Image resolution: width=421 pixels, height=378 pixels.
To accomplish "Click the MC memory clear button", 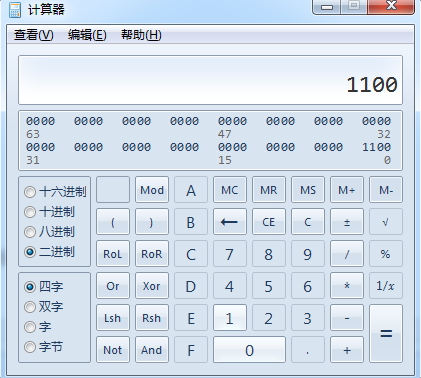I will point(230,190).
